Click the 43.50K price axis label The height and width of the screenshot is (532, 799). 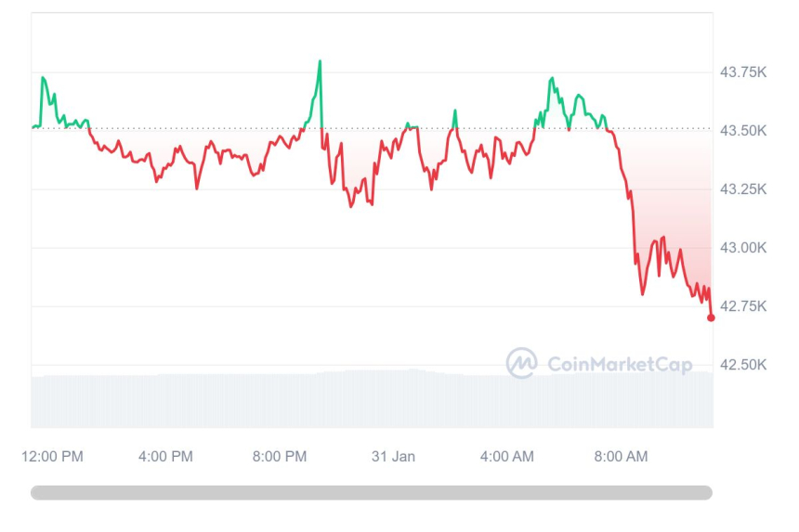tap(743, 131)
